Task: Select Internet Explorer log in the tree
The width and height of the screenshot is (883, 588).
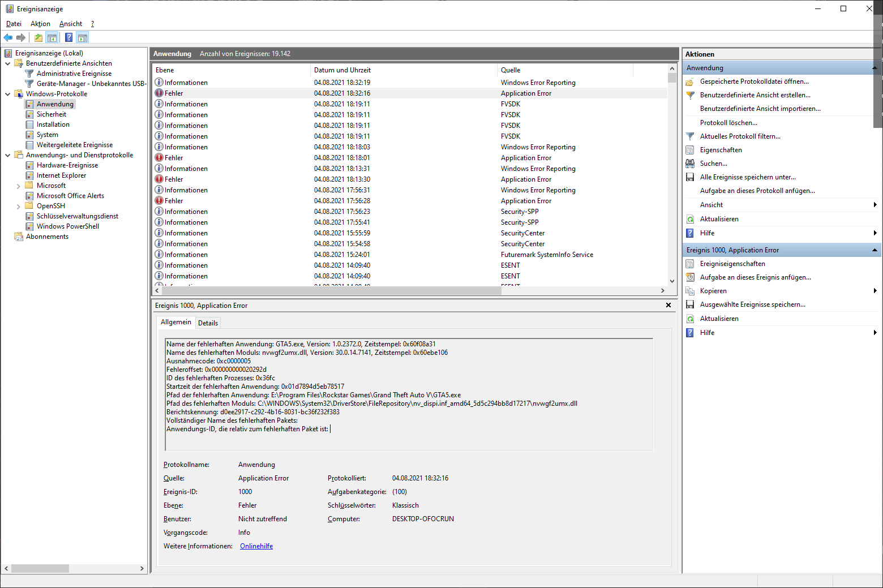Action: [x=62, y=175]
